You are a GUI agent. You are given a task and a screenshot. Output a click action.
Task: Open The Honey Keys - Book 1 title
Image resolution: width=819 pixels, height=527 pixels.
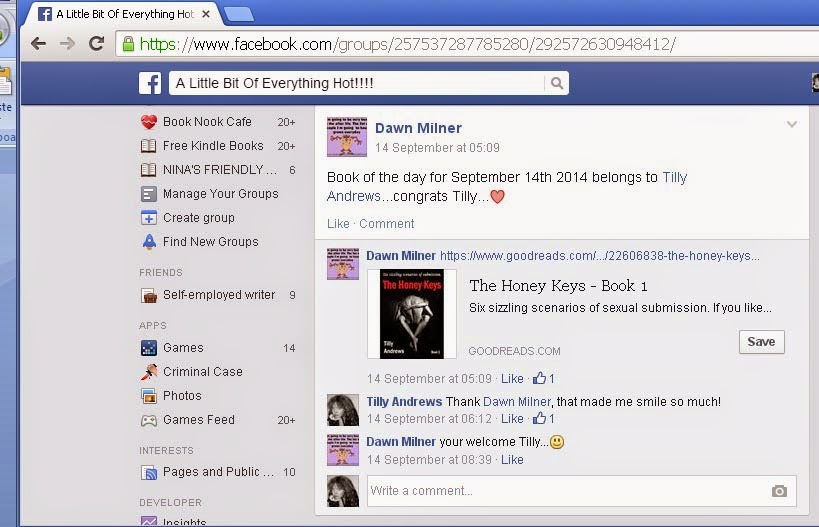(x=558, y=286)
